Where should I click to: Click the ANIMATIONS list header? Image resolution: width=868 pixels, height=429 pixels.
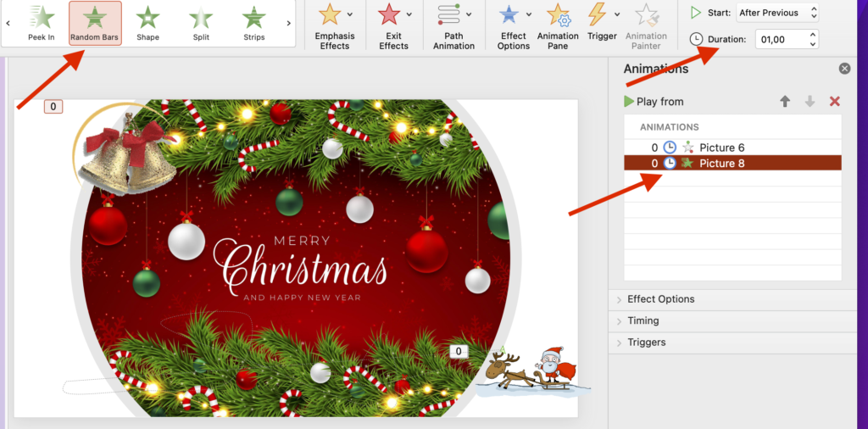click(670, 127)
